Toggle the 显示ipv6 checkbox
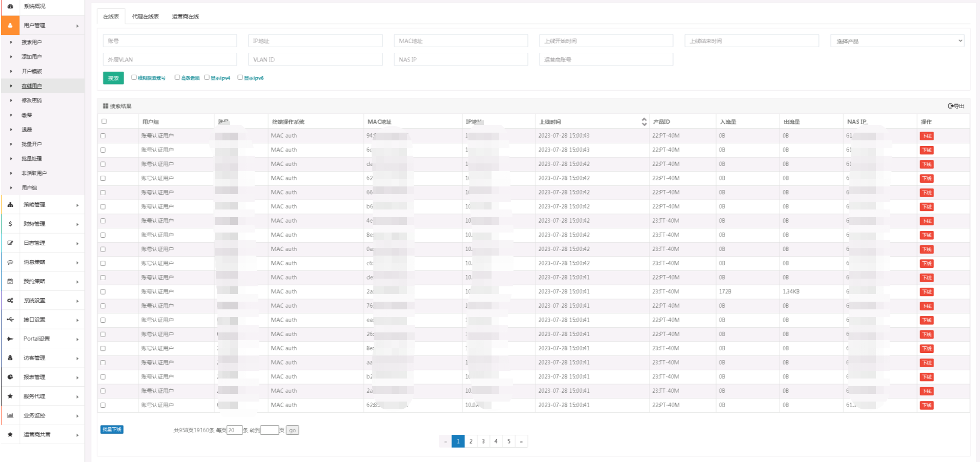 (240, 77)
